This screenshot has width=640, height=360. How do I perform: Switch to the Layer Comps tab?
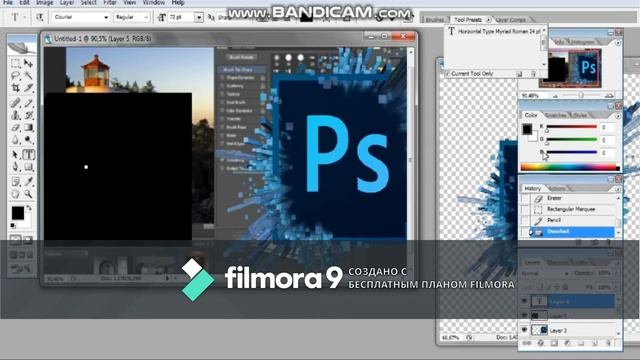point(511,20)
